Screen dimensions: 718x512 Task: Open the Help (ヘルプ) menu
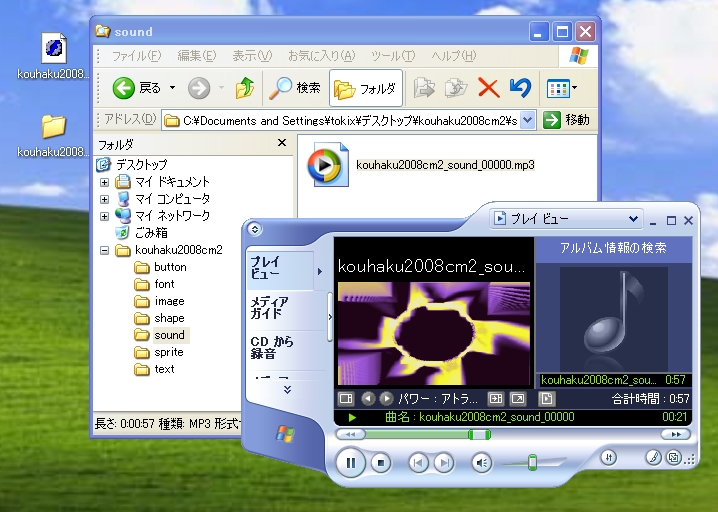453,56
